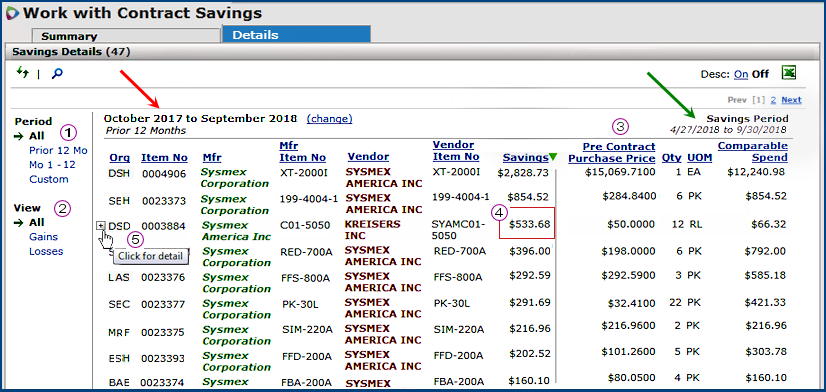Open the magnifier search icon
The width and height of the screenshot is (826, 392).
pyautogui.click(x=57, y=73)
